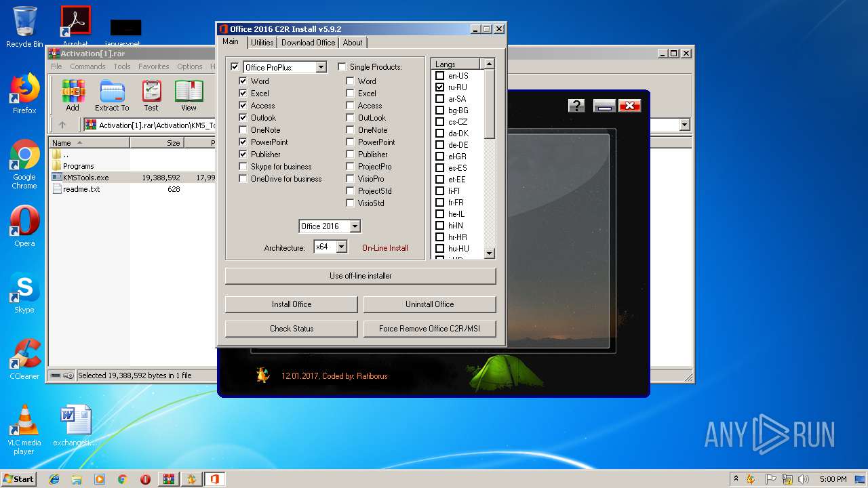The image size is (868, 488).
Task: Check the en-US language box
Action: [439, 76]
